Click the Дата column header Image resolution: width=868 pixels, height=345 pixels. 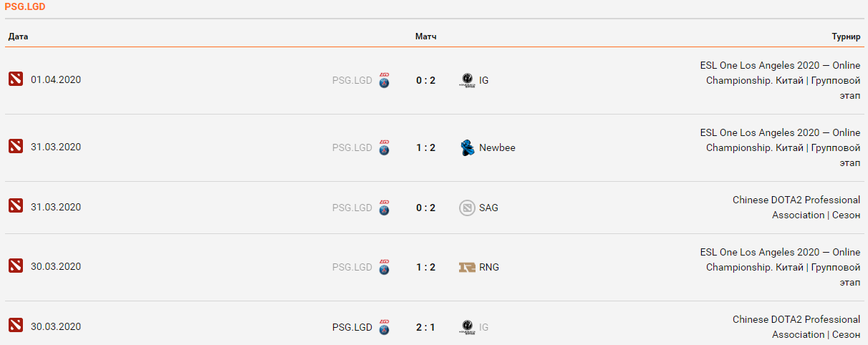(19, 37)
